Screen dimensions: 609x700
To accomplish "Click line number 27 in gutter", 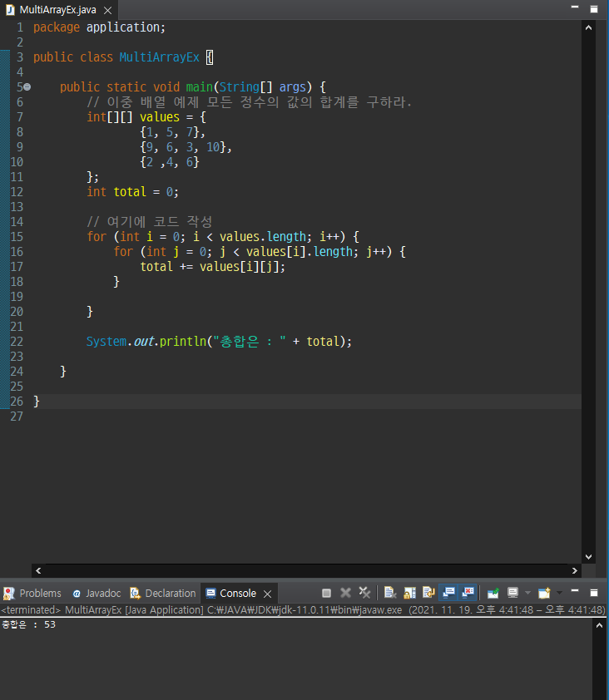I will point(17,417).
